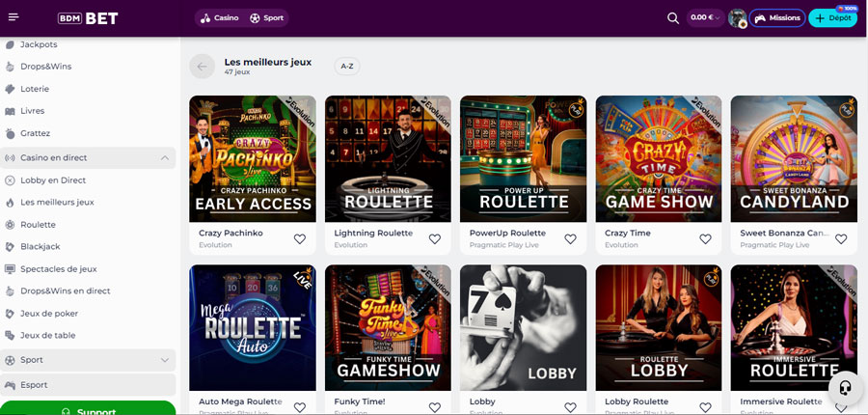Launch the Crazy Time game show thumbnail
This screenshot has width=868, height=415.
click(659, 158)
